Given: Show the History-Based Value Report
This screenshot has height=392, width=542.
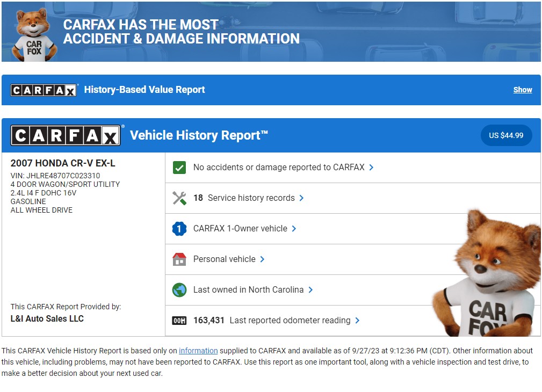Looking at the screenshot, I should click(x=522, y=90).
